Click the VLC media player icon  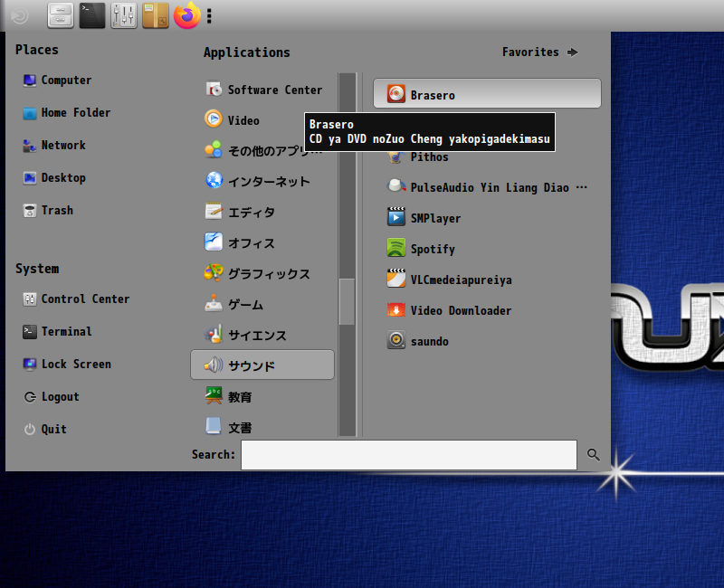pos(396,278)
